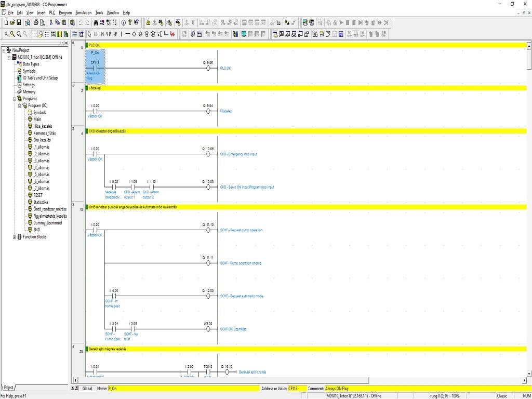532x399 pixels.
Task: Click the red delete line connect icon
Action: (172, 34)
